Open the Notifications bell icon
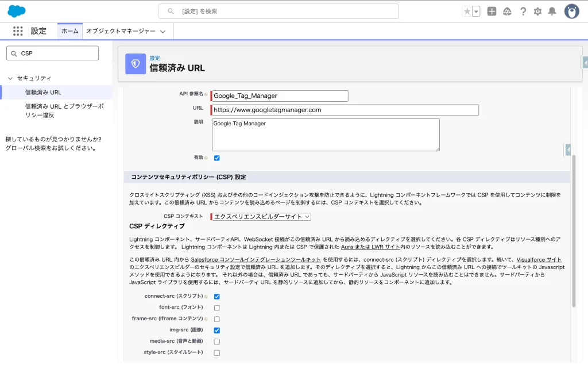 (552, 11)
